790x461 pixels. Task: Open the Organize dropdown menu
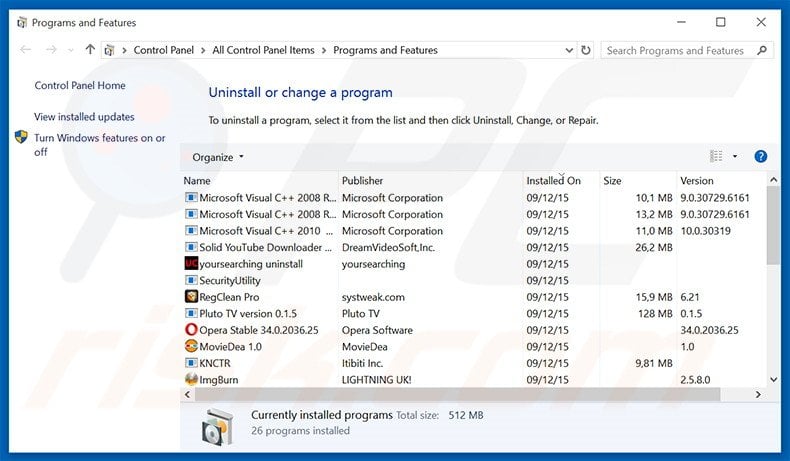(218, 157)
